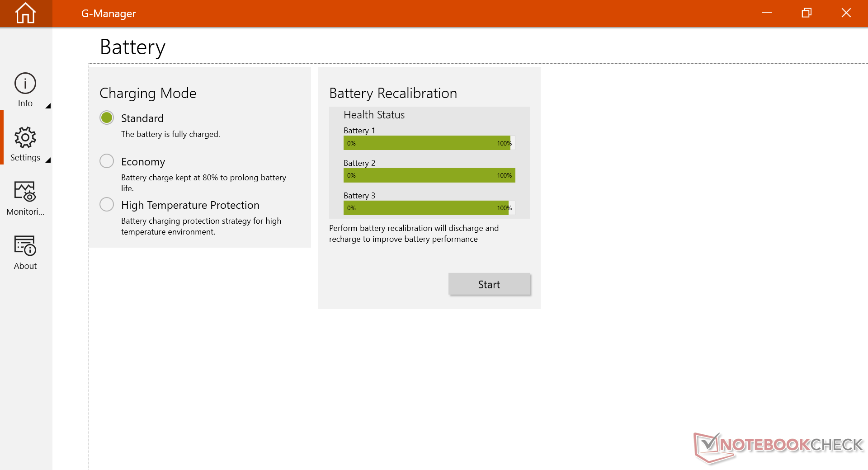The height and width of the screenshot is (470, 868).
Task: Click the Battery 3 health bar
Action: pyautogui.click(x=429, y=208)
